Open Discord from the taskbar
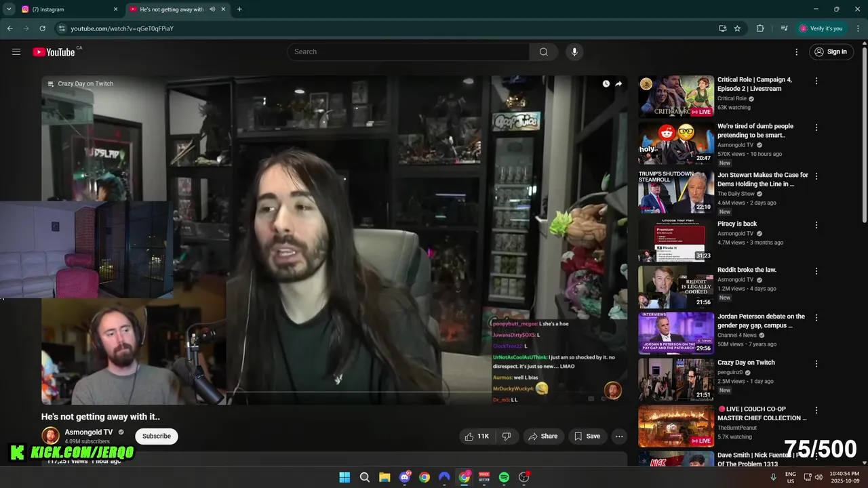 (x=405, y=477)
